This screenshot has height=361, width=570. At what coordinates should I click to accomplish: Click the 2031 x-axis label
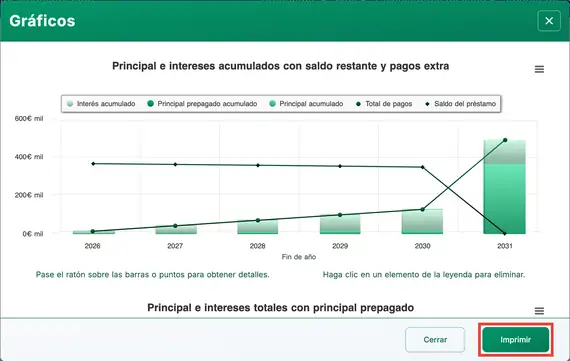click(505, 246)
